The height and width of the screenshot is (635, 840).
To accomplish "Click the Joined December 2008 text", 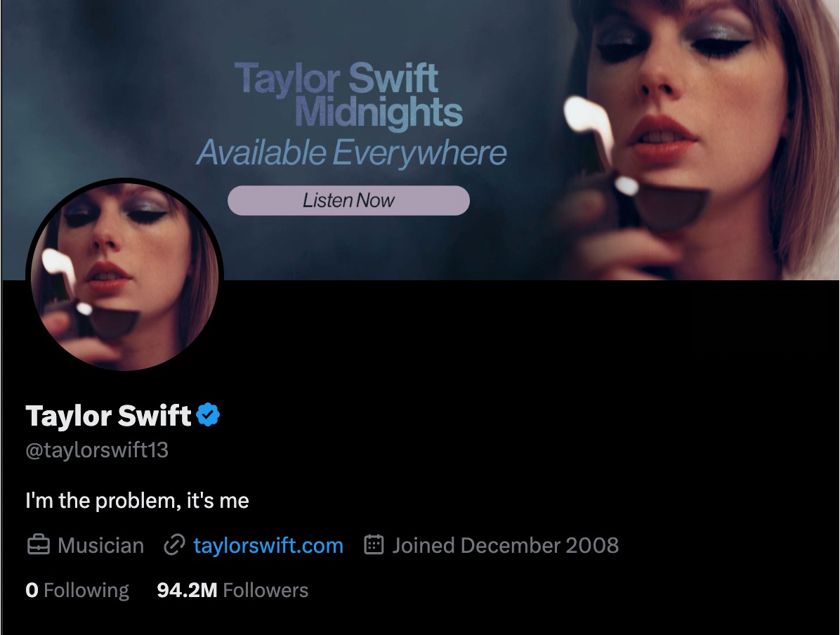I will [505, 546].
